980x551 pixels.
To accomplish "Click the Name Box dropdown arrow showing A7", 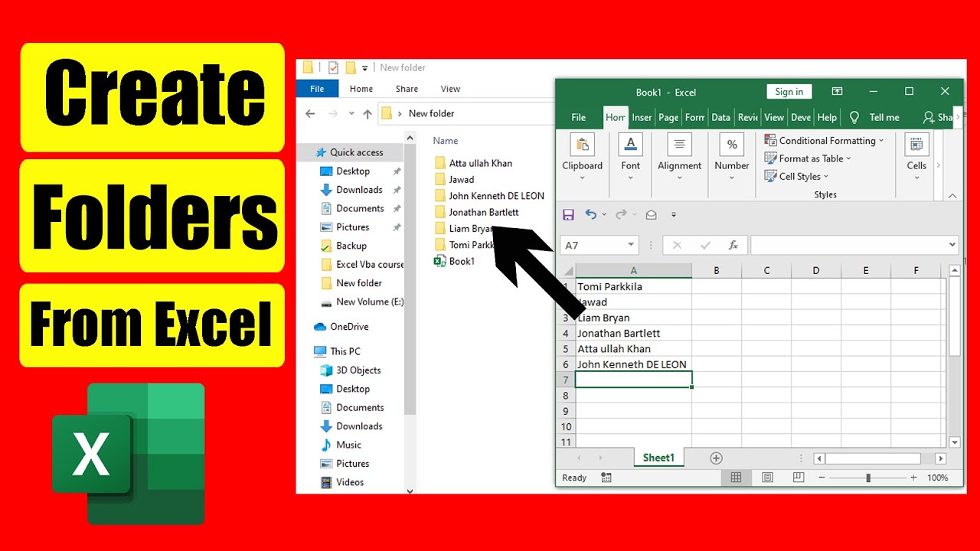I will tap(631, 245).
